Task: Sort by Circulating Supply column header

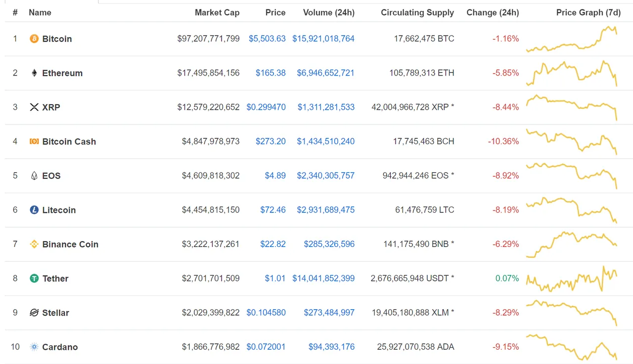Action: (x=417, y=12)
